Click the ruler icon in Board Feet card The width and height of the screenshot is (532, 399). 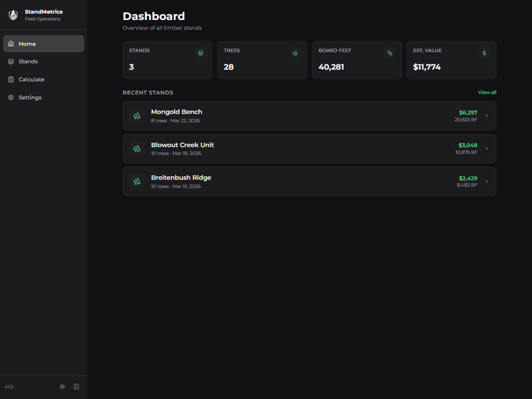coord(389,53)
